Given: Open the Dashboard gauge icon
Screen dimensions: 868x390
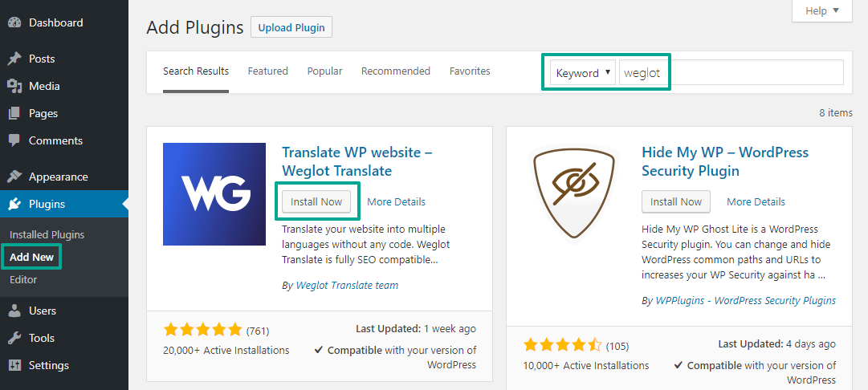Looking at the screenshot, I should click(14, 22).
